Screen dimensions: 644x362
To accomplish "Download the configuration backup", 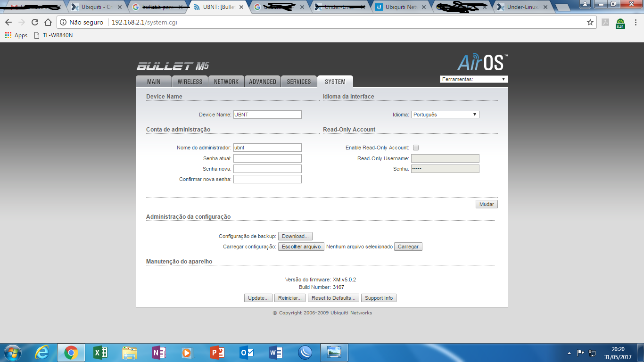I will click(295, 236).
